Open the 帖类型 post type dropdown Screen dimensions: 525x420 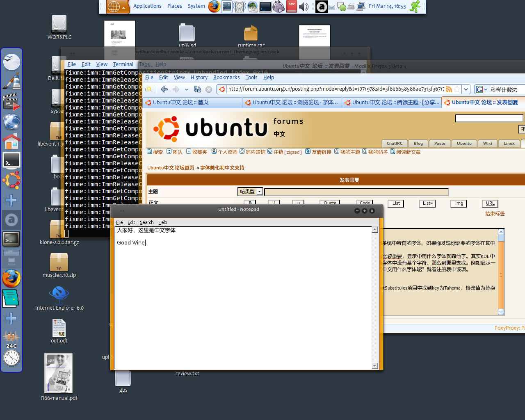[x=250, y=192]
